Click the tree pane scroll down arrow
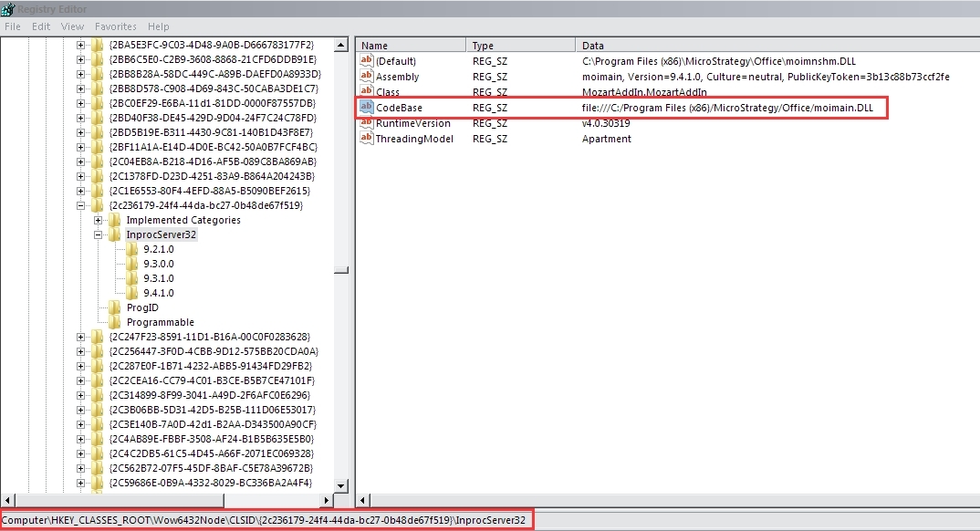Viewport: 980px width, 531px height. (341, 486)
